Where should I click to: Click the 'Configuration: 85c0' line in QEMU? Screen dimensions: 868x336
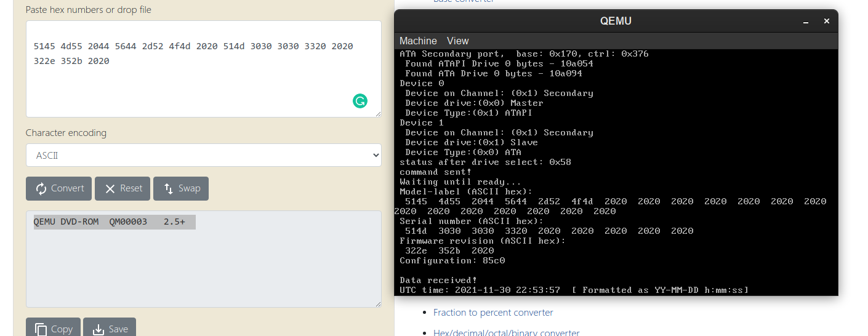(452, 260)
